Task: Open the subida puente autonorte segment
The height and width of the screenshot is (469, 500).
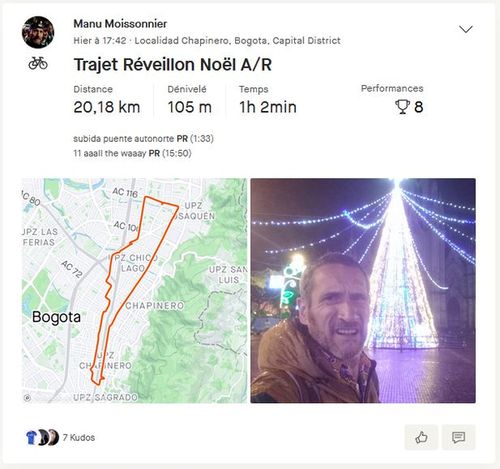Action: click(124, 139)
